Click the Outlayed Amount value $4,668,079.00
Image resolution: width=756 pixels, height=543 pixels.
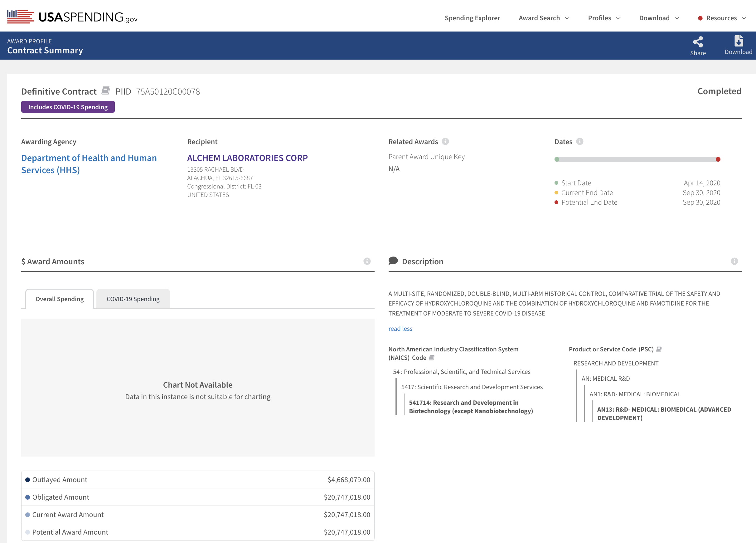pos(349,480)
